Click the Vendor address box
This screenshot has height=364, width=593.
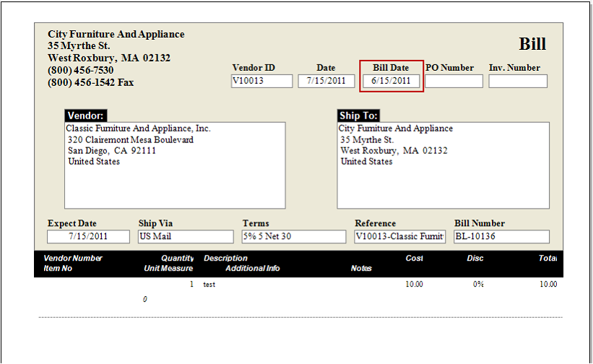point(175,165)
